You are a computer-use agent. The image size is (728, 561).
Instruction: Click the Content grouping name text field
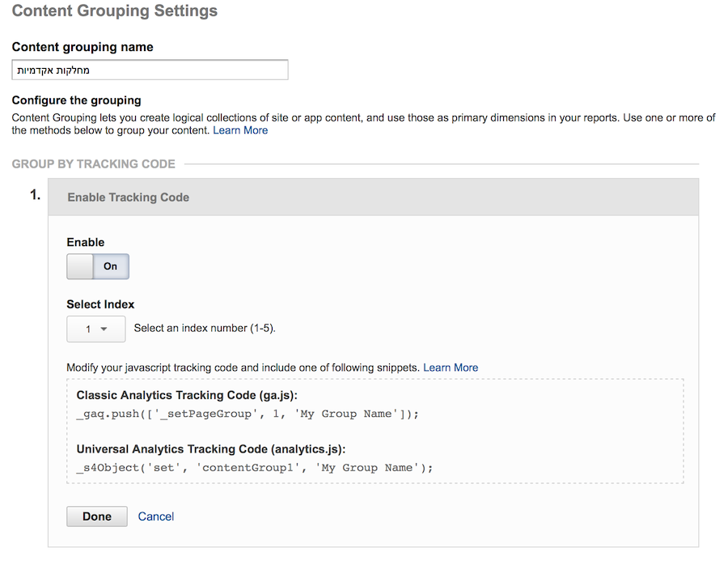pyautogui.click(x=150, y=70)
